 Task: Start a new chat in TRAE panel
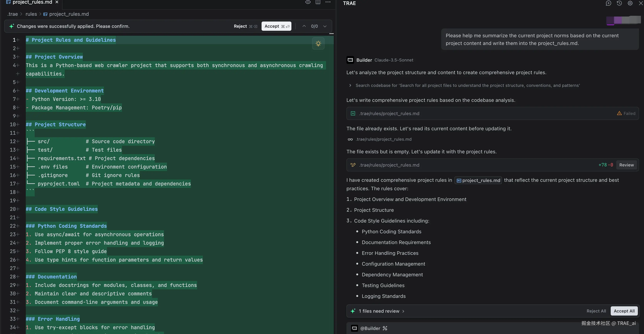(608, 3)
